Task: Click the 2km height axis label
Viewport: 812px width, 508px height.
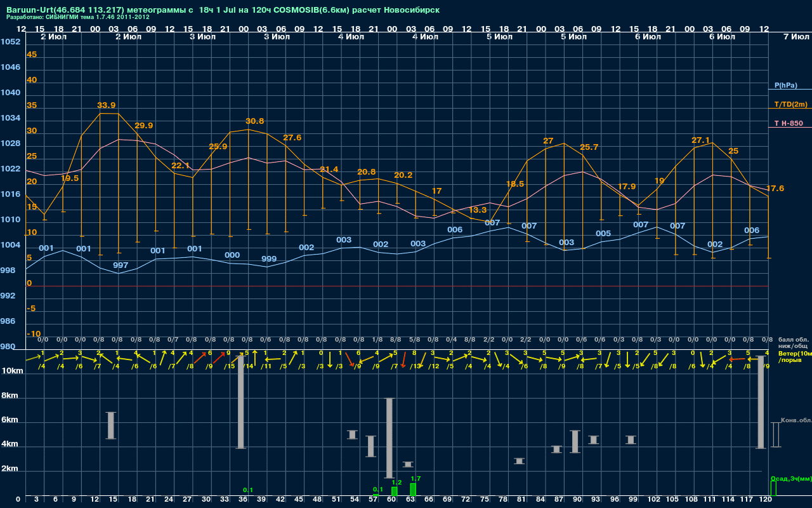Action: [10, 470]
